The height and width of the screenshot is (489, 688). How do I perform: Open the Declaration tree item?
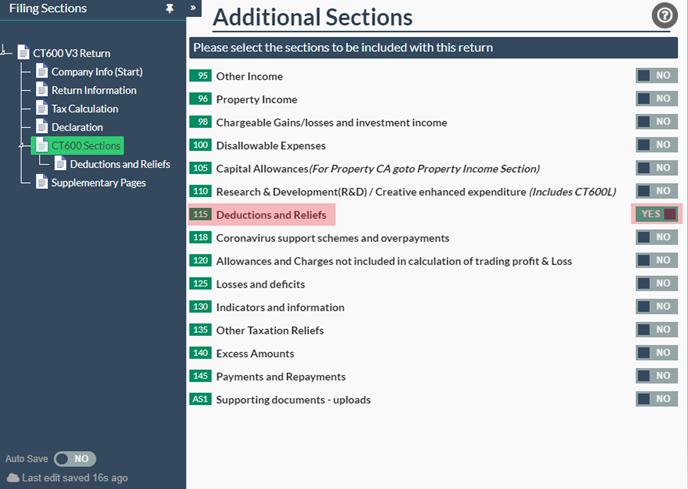tap(77, 127)
